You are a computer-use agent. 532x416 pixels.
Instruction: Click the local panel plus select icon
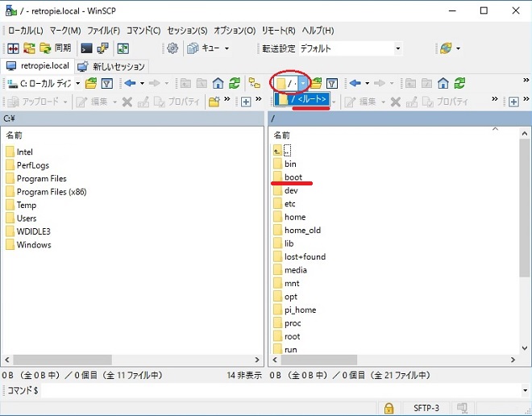coord(246,102)
